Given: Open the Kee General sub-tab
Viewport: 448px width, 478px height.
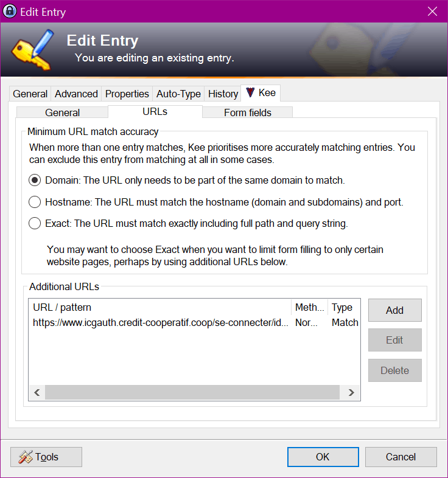Looking at the screenshot, I should [x=62, y=113].
